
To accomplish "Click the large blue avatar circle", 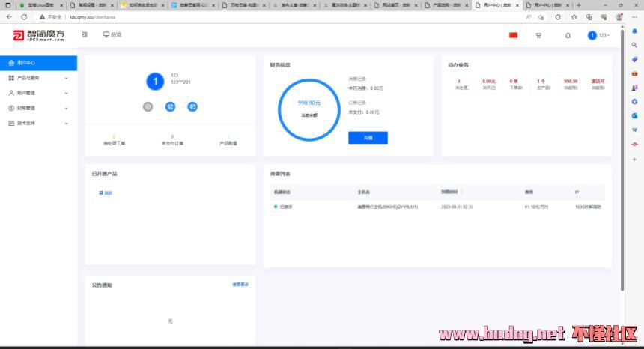I will click(x=155, y=81).
